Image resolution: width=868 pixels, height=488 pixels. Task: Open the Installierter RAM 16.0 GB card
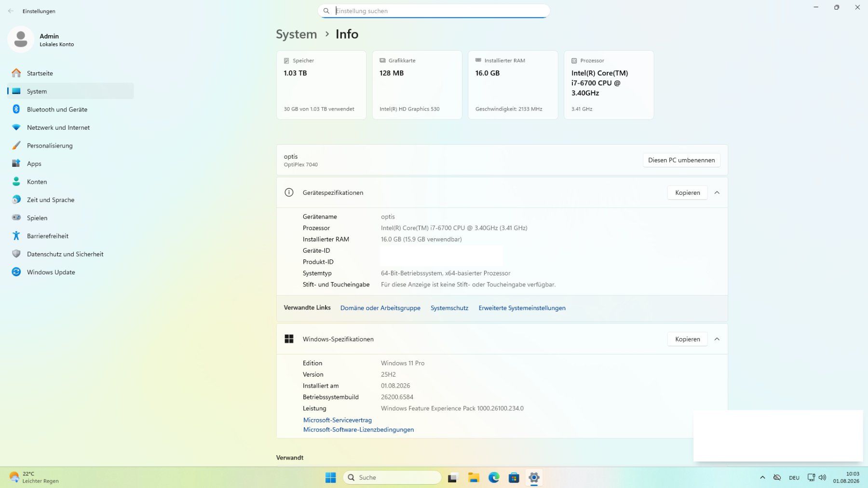(513, 85)
